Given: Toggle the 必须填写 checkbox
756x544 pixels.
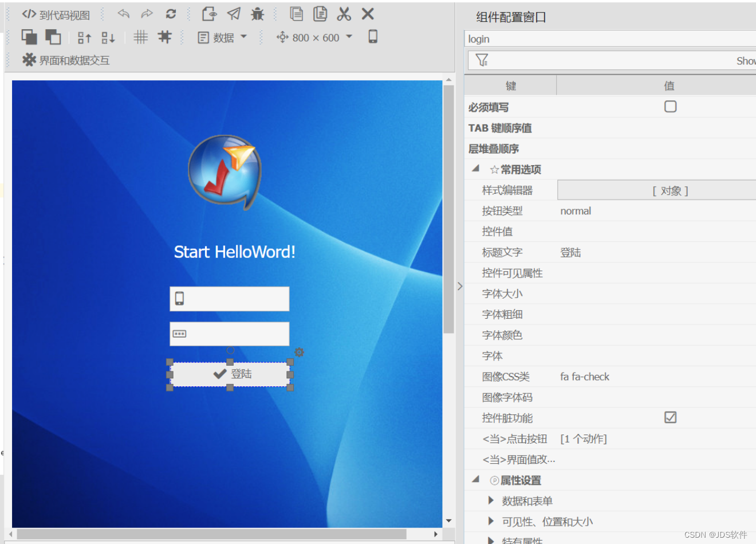Looking at the screenshot, I should [670, 107].
